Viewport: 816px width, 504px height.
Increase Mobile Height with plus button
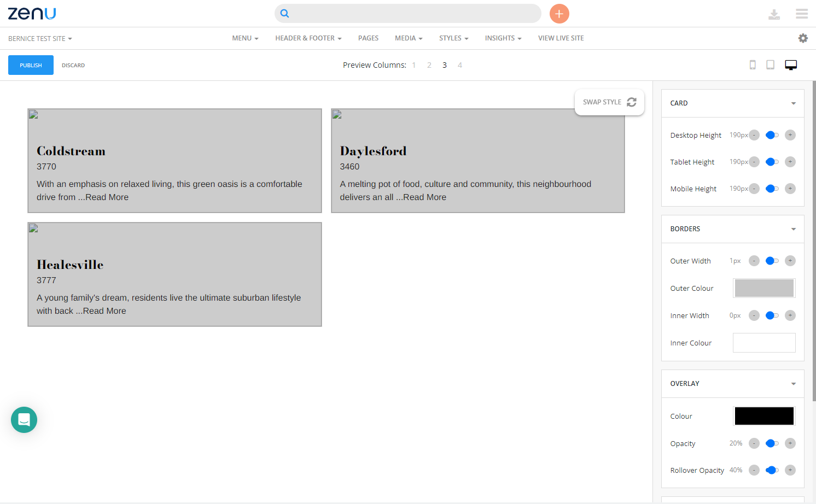[x=790, y=189]
